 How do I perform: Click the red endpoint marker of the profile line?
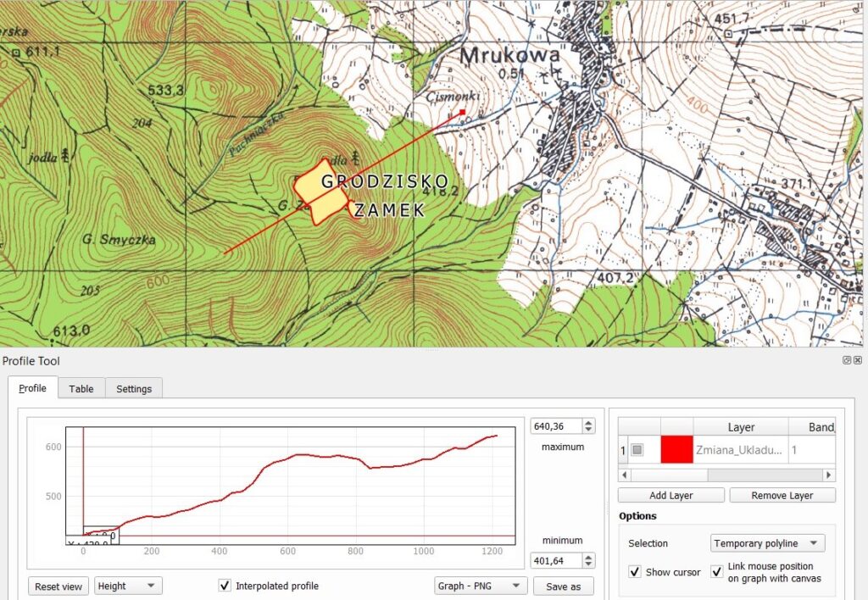click(x=463, y=111)
